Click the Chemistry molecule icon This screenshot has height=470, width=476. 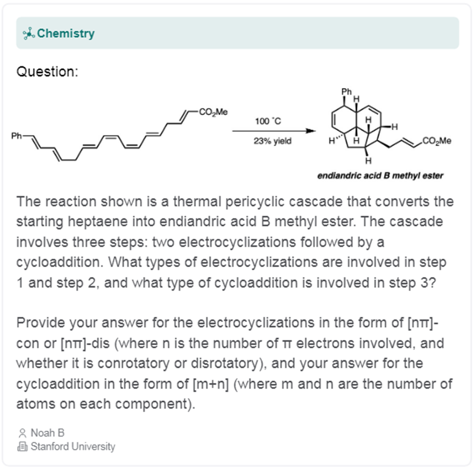29,34
